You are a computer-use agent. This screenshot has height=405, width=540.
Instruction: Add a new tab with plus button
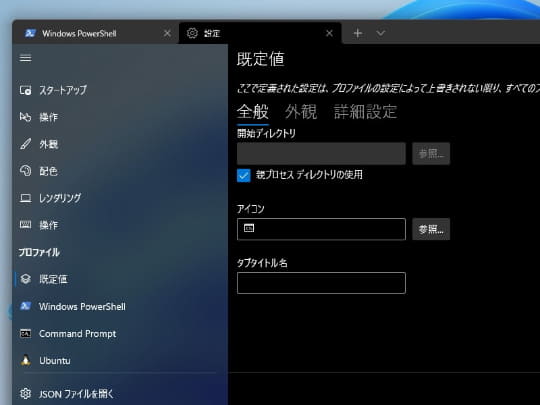(x=358, y=33)
